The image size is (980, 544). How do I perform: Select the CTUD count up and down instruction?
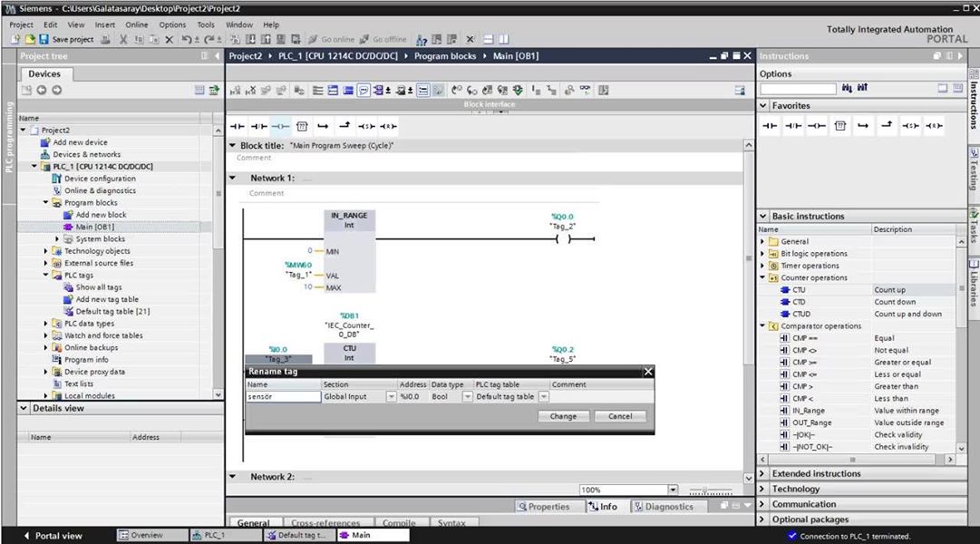click(801, 314)
